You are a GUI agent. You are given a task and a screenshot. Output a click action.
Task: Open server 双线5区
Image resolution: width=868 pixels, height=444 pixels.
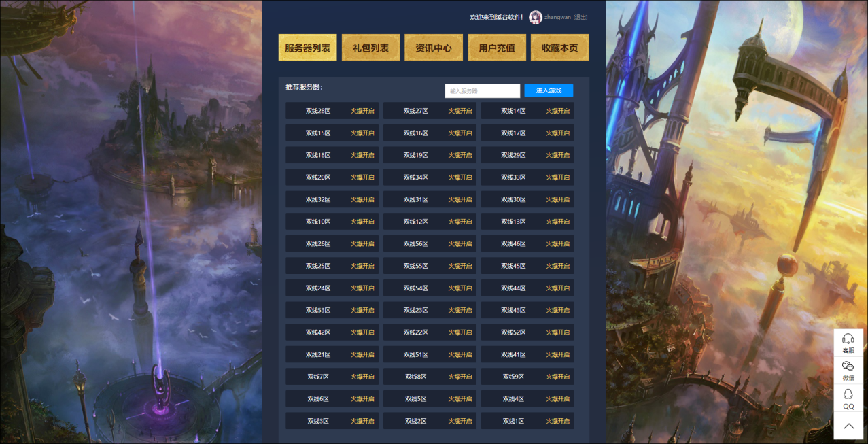pos(430,398)
